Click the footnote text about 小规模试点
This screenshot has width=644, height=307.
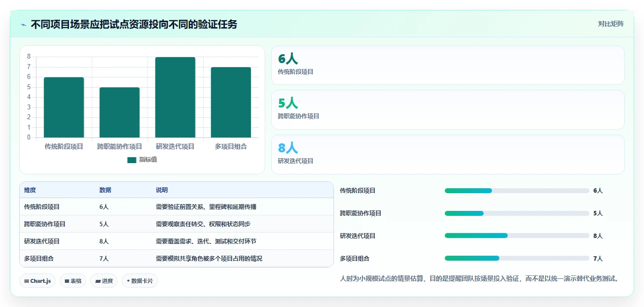(x=479, y=279)
